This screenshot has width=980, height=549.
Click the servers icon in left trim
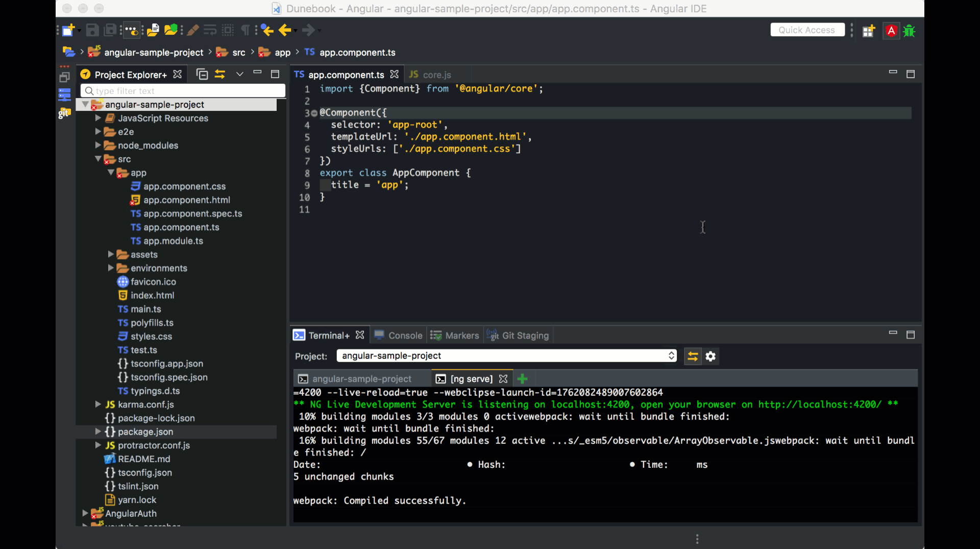(64, 94)
